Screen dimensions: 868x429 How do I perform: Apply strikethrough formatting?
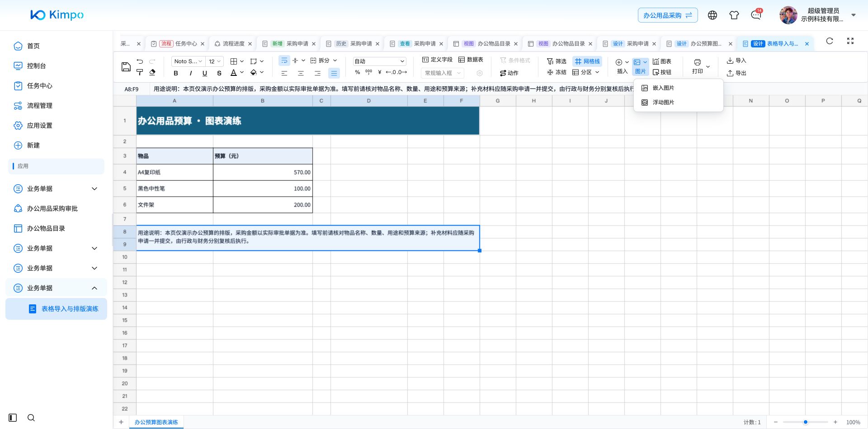pyautogui.click(x=219, y=73)
